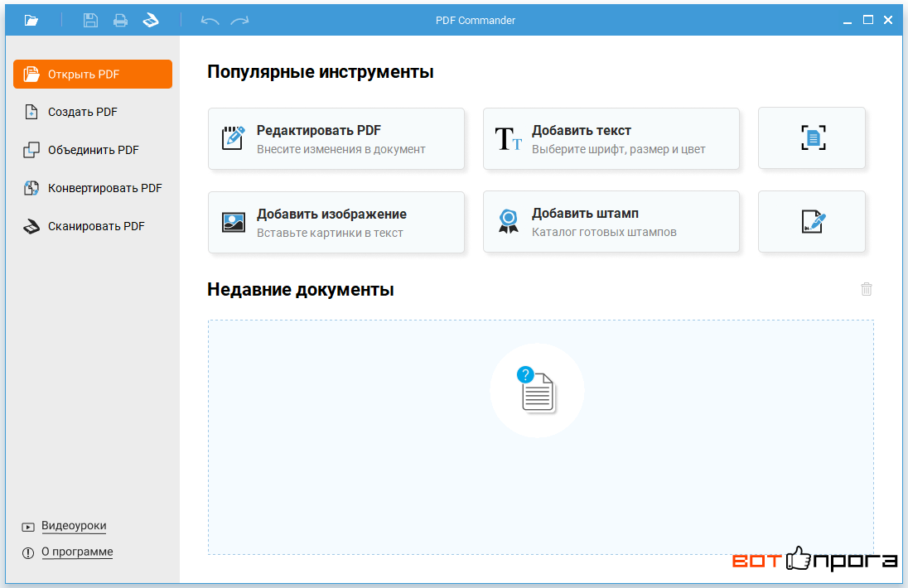The width and height of the screenshot is (908, 588).
Task: Click the page capture bracket icon card
Action: (x=812, y=137)
